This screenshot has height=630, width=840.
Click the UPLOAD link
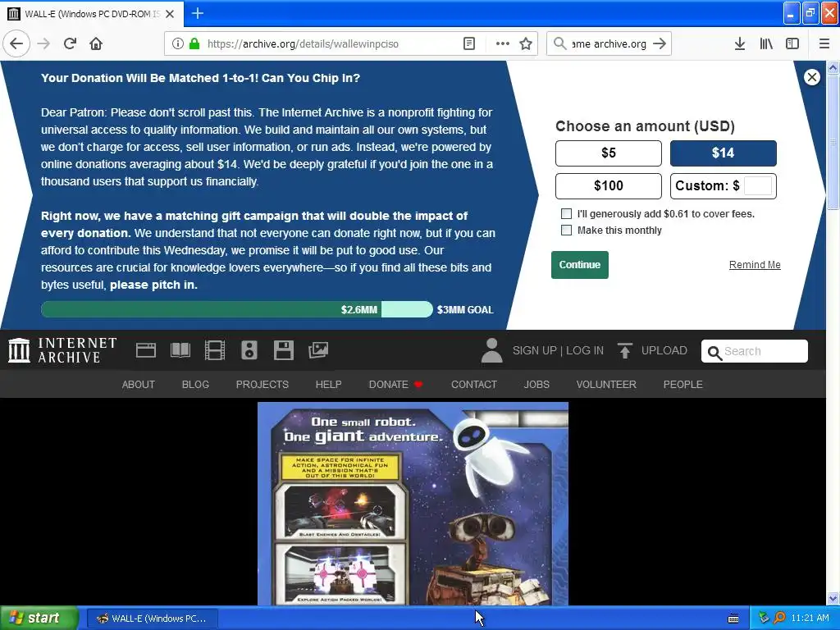point(664,350)
